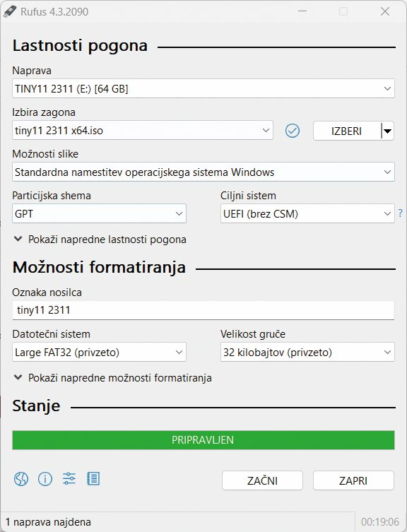Open the Datotečni sistem FAT32 dropdown
The width and height of the screenshot is (407, 532).
point(99,352)
